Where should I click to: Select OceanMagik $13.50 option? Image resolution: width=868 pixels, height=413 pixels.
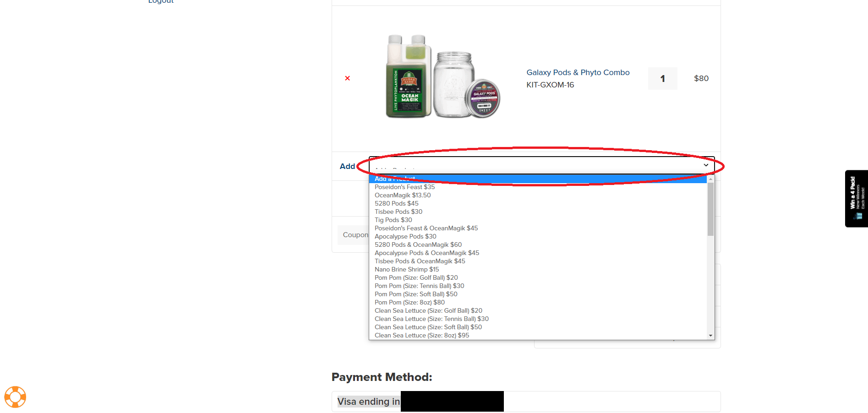403,195
